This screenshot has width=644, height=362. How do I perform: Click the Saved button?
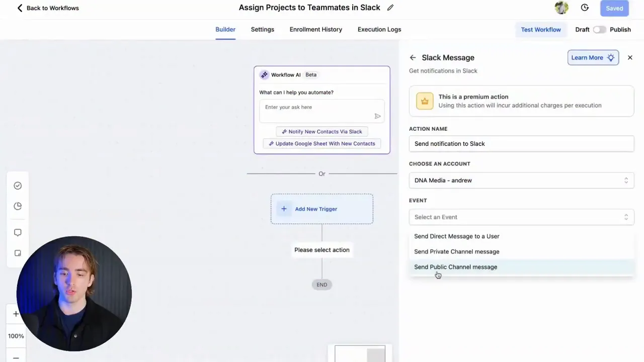(614, 8)
